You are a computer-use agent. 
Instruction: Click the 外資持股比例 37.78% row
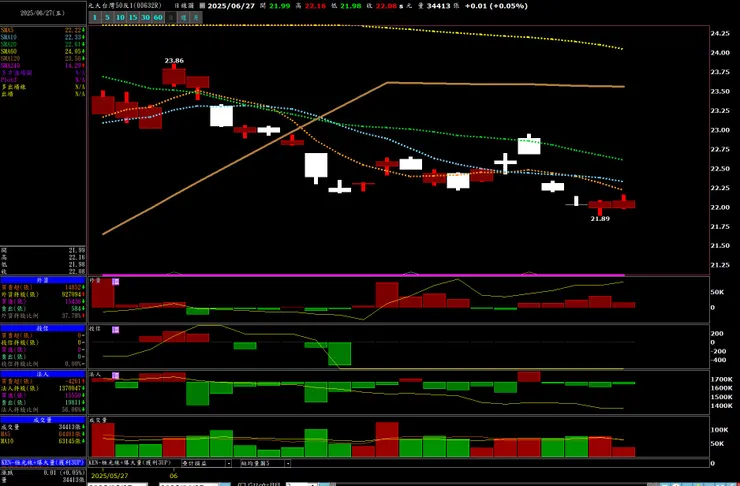pyautogui.click(x=43, y=316)
